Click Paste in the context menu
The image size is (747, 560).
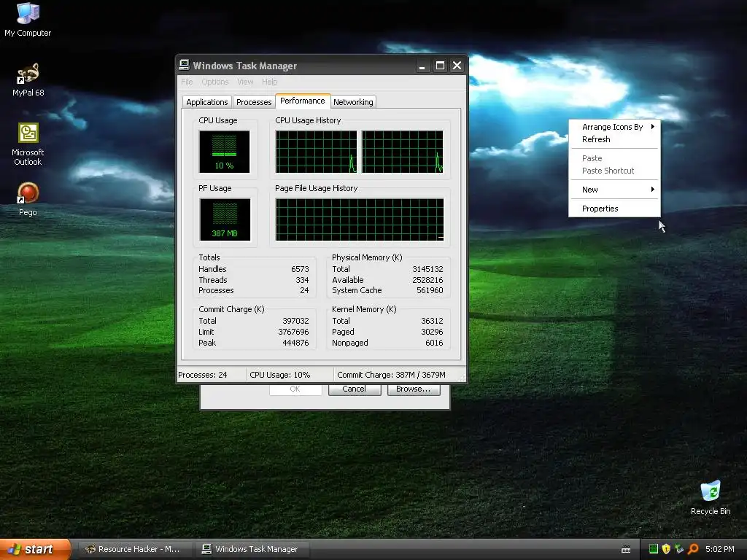point(614,158)
